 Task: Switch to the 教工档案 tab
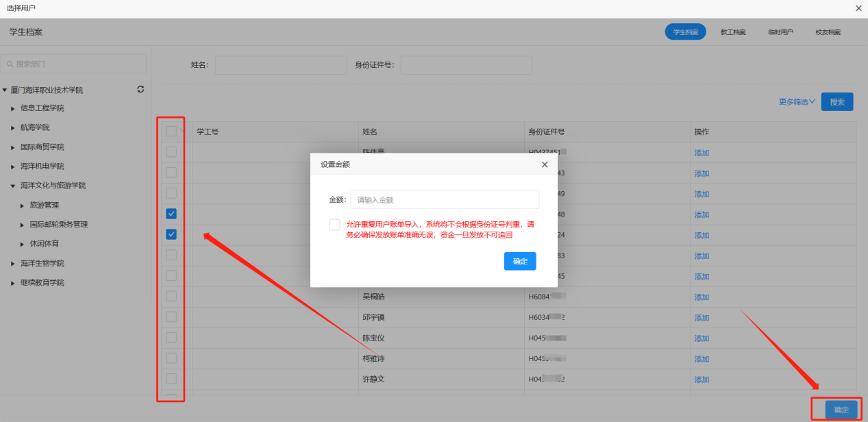click(x=733, y=32)
